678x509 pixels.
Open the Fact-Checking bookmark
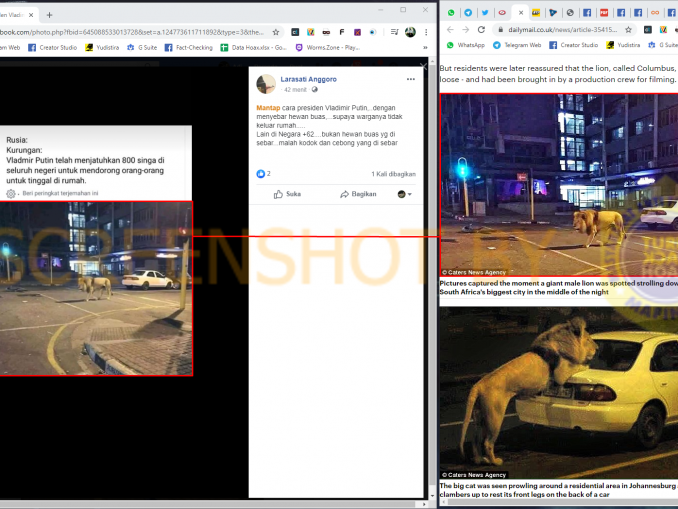(x=189, y=48)
